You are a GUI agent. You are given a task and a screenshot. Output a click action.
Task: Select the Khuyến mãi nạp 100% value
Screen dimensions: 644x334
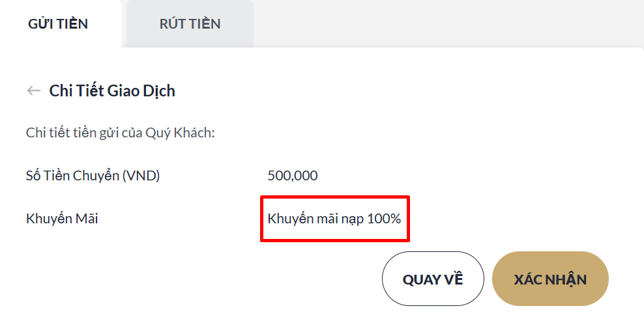[334, 219]
